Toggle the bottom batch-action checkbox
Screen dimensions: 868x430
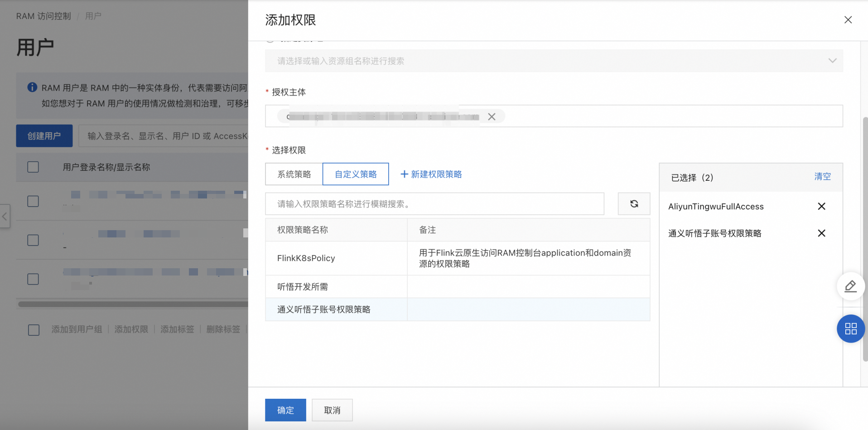(34, 330)
